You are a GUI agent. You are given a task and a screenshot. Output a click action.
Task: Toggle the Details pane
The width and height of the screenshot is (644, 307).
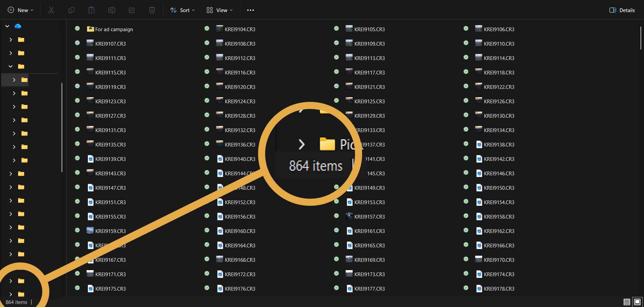tap(622, 10)
